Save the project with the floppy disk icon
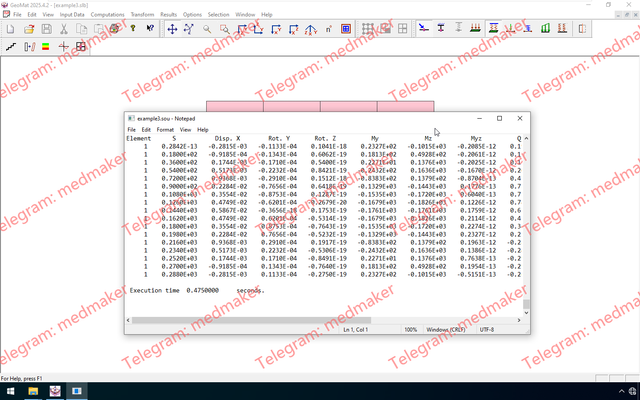Screen dimensions: 640x400 pos(47,29)
